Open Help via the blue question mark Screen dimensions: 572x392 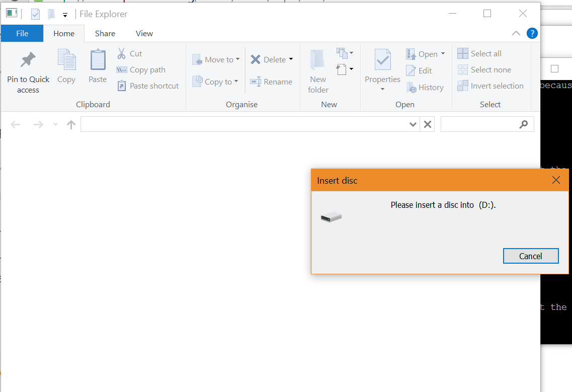pos(532,33)
